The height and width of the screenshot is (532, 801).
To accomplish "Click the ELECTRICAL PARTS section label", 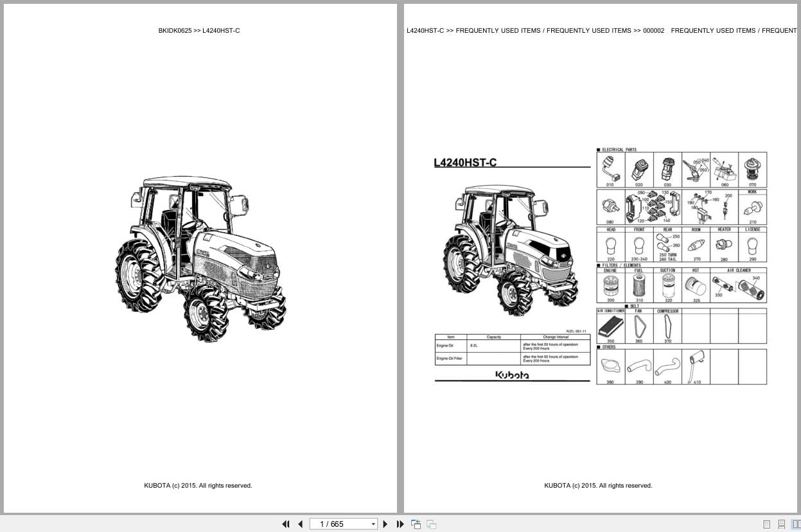I will (x=619, y=150).
